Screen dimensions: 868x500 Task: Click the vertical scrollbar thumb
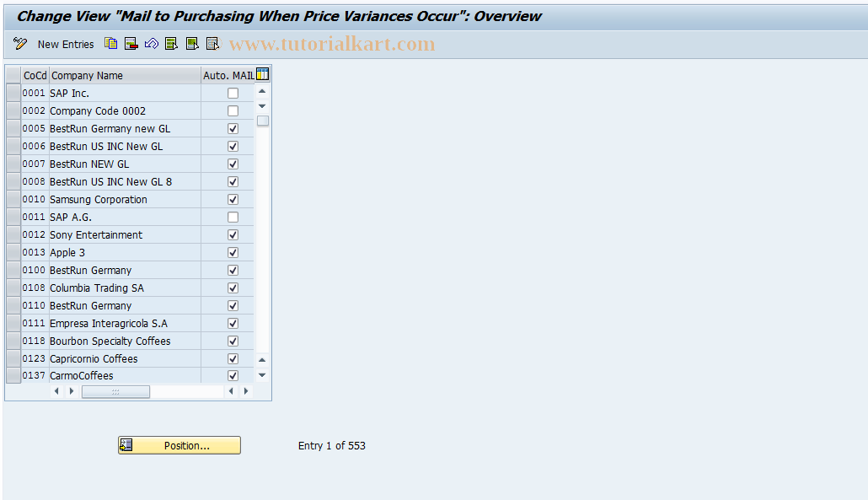263,121
